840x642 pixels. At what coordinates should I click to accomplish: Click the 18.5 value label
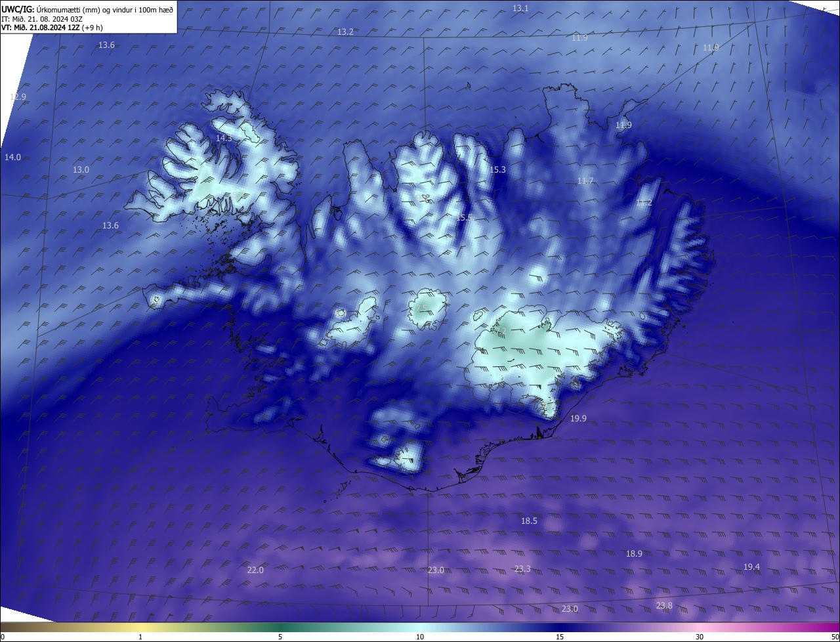529,521
